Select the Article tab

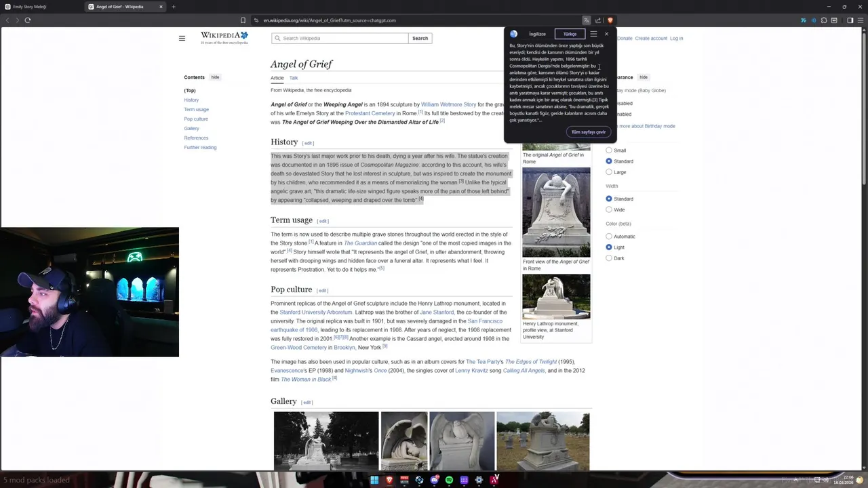coord(277,78)
